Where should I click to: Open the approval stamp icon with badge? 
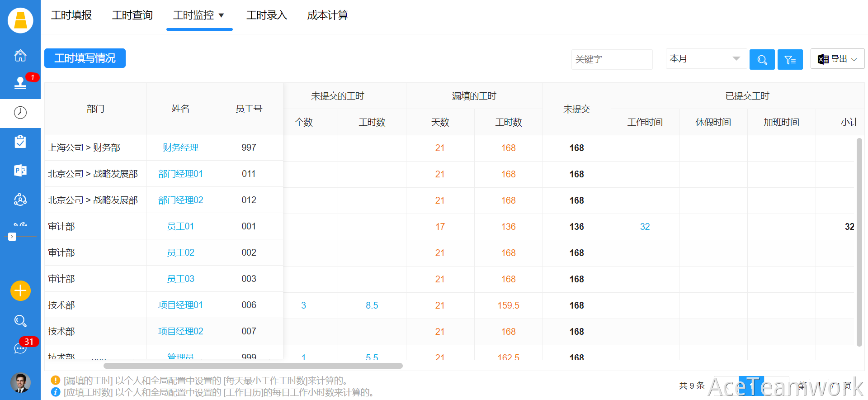click(x=20, y=83)
